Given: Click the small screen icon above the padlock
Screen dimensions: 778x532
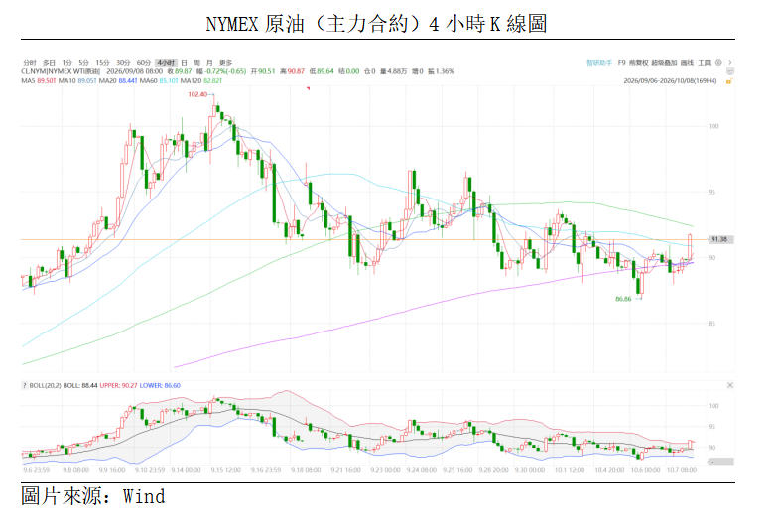Looking at the screenshot, I should 730,71.
